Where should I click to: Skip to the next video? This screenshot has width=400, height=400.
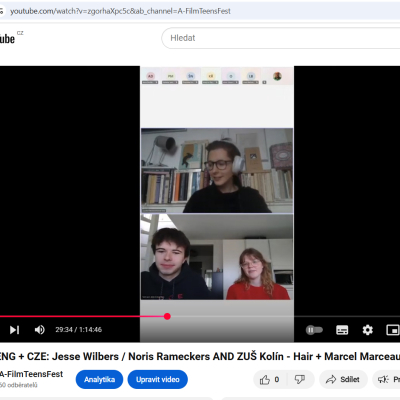click(x=14, y=330)
